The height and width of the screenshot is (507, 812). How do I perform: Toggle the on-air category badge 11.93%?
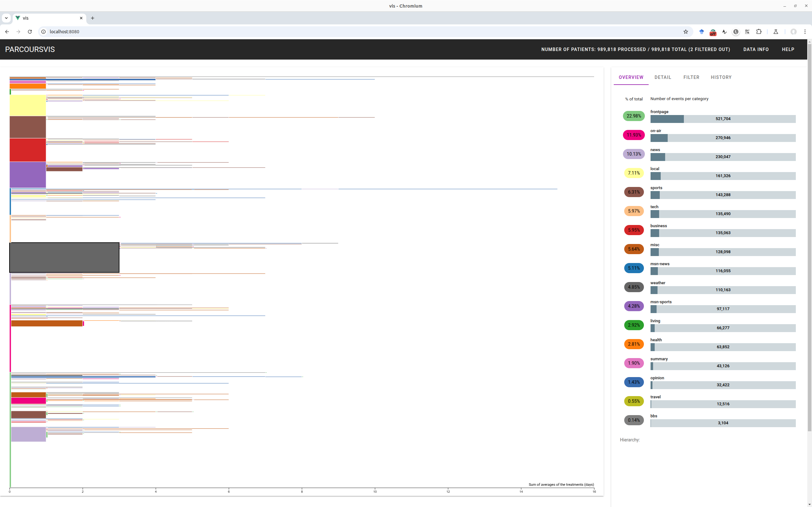tap(633, 135)
